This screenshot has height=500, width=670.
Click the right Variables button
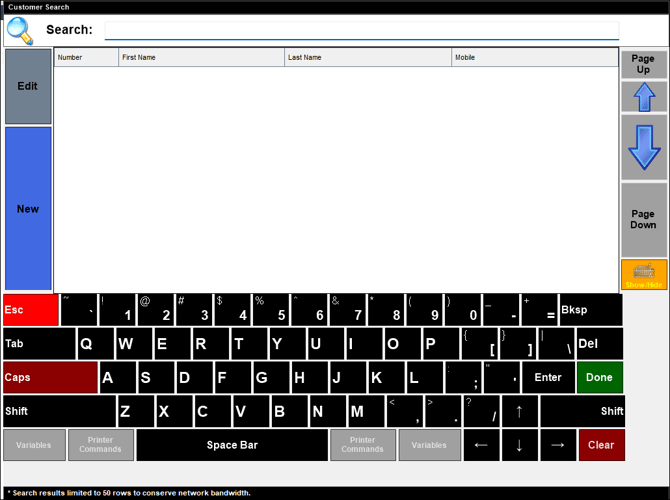pyautogui.click(x=429, y=445)
